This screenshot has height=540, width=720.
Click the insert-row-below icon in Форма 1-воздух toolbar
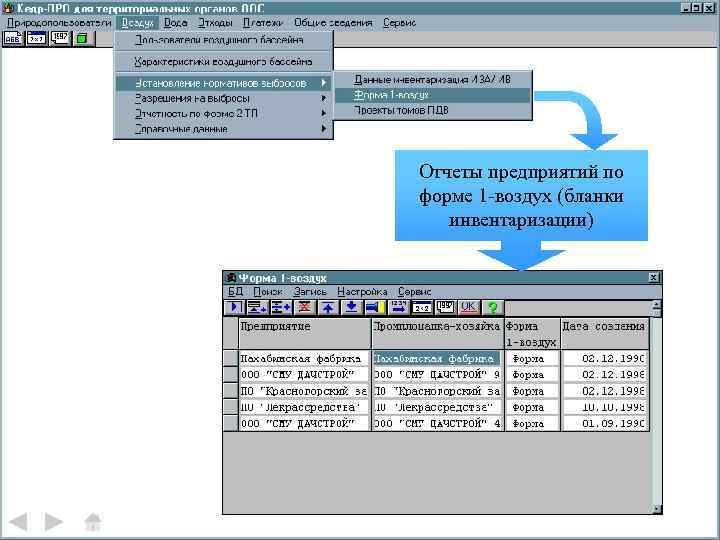click(257, 307)
